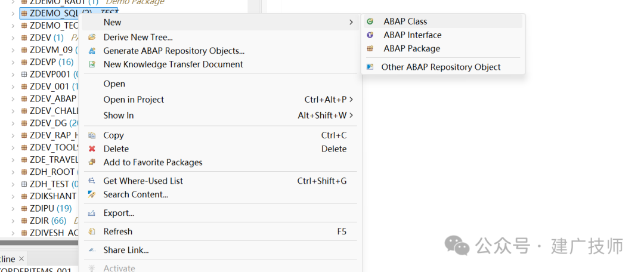
Task: Click the Add to Favorite Packages icon
Action: tap(92, 162)
